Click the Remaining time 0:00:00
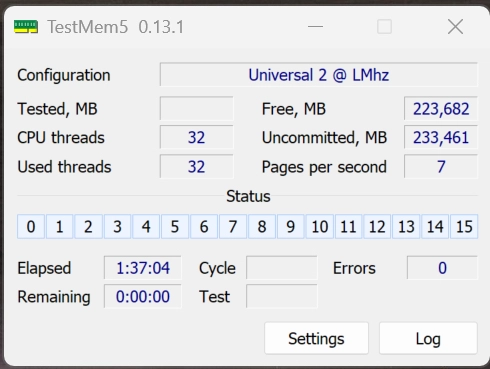The width and height of the screenshot is (490, 369). 143,296
